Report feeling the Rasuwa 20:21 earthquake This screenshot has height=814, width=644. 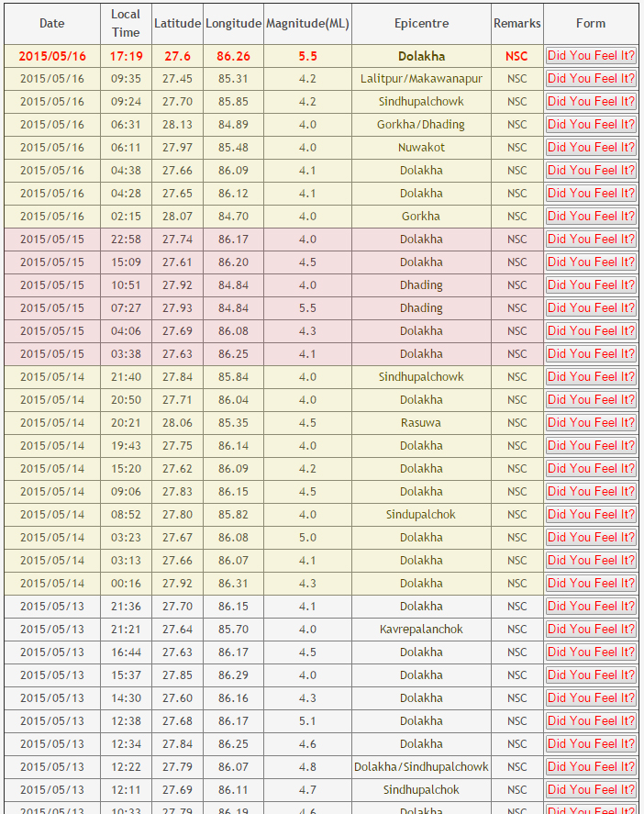tap(591, 423)
